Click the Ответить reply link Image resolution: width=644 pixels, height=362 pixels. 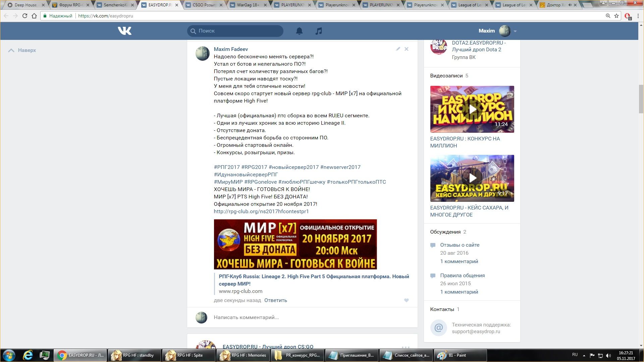275,300
